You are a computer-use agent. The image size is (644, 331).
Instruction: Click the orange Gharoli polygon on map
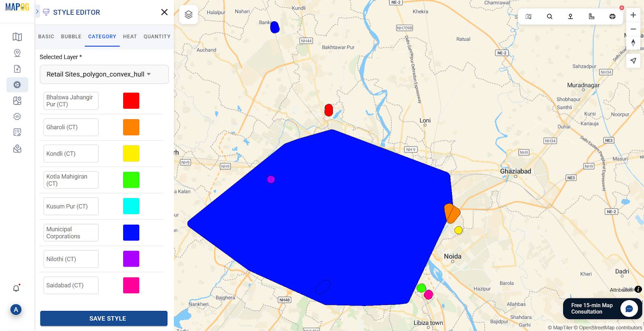coord(452,213)
